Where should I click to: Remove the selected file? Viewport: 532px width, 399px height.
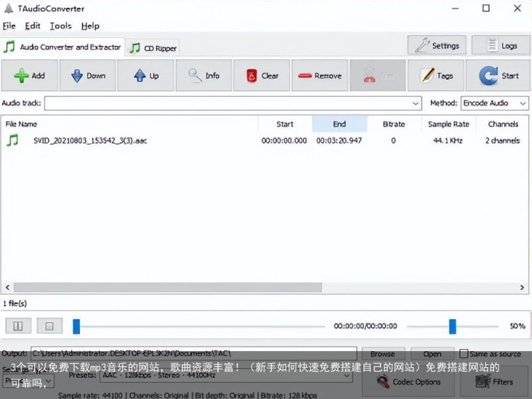320,75
